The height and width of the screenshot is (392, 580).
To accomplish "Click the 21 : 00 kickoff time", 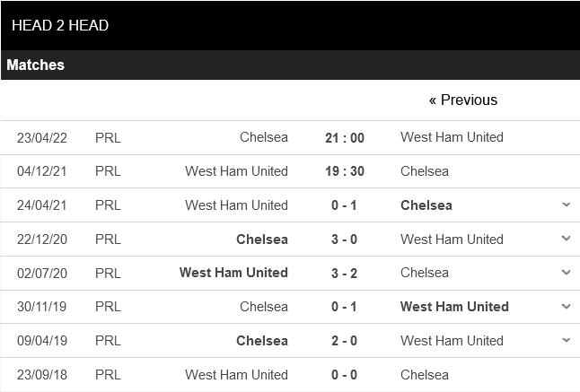I will (x=345, y=137).
